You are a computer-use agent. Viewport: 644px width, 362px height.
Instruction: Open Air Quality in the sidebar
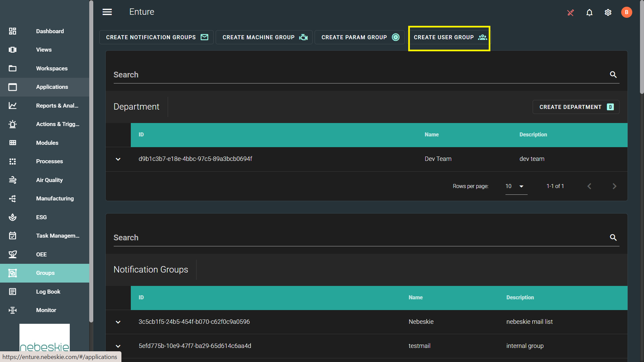(x=49, y=180)
